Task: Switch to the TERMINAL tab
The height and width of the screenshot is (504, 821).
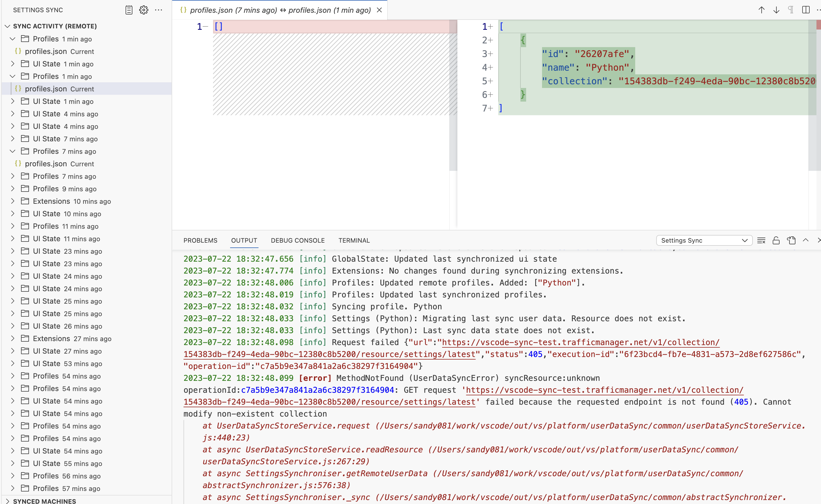Action: (x=354, y=240)
